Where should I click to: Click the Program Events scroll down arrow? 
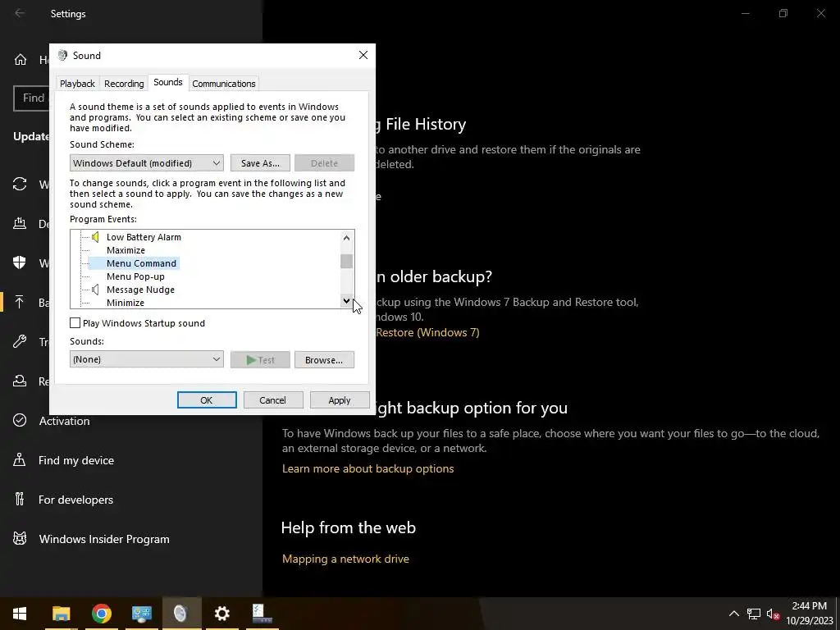[347, 301]
